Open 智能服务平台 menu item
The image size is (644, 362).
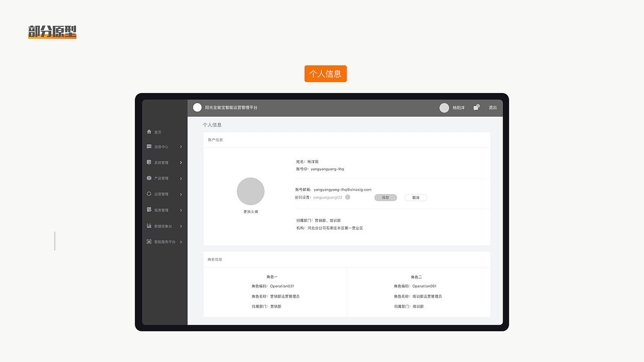click(165, 242)
